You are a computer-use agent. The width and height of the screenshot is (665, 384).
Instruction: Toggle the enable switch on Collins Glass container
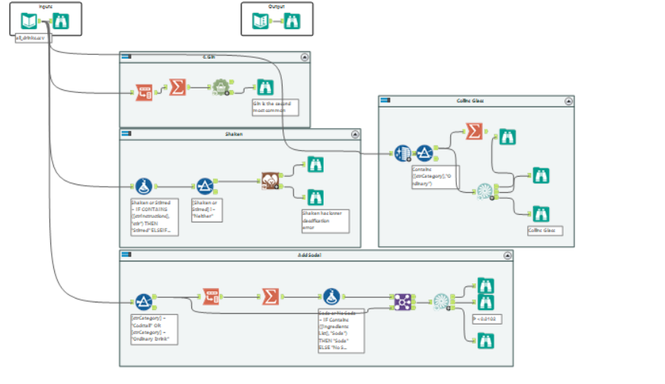coord(385,100)
